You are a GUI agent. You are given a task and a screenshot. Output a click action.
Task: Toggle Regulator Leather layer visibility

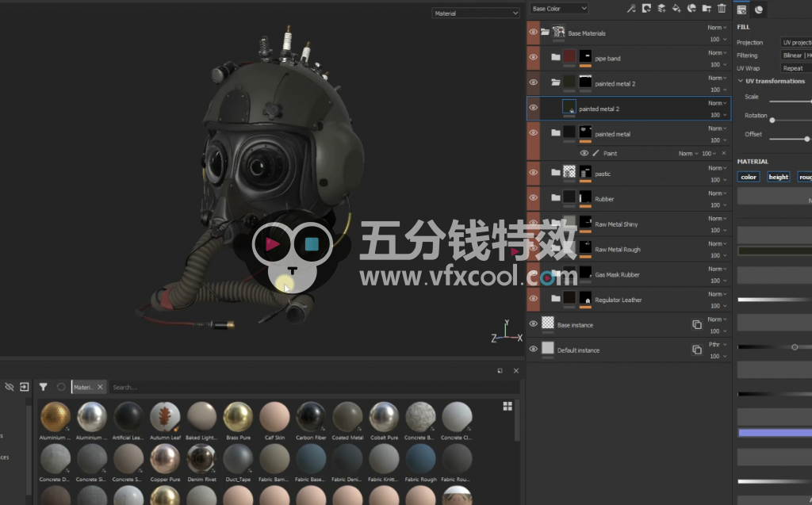(533, 298)
